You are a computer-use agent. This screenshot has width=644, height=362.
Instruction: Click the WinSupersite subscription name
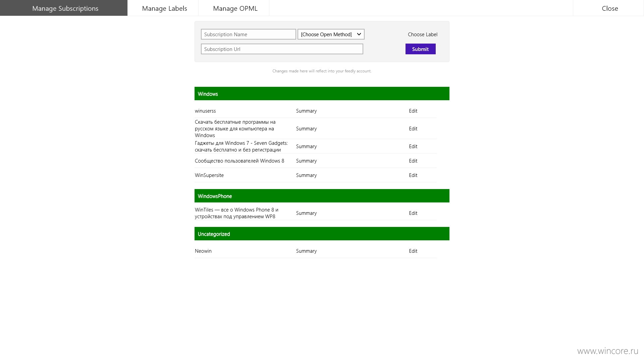pyautogui.click(x=209, y=175)
